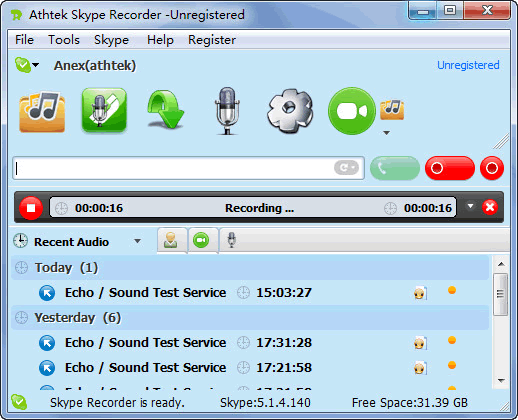The image size is (518, 420).
Task: Click the small music folder icon
Action: pos(392,109)
